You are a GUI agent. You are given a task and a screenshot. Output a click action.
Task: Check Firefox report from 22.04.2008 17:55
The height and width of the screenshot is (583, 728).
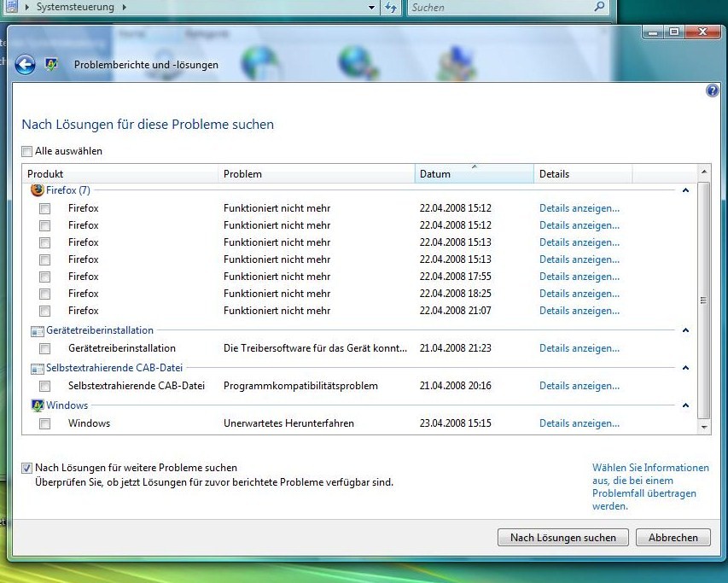[44, 277]
